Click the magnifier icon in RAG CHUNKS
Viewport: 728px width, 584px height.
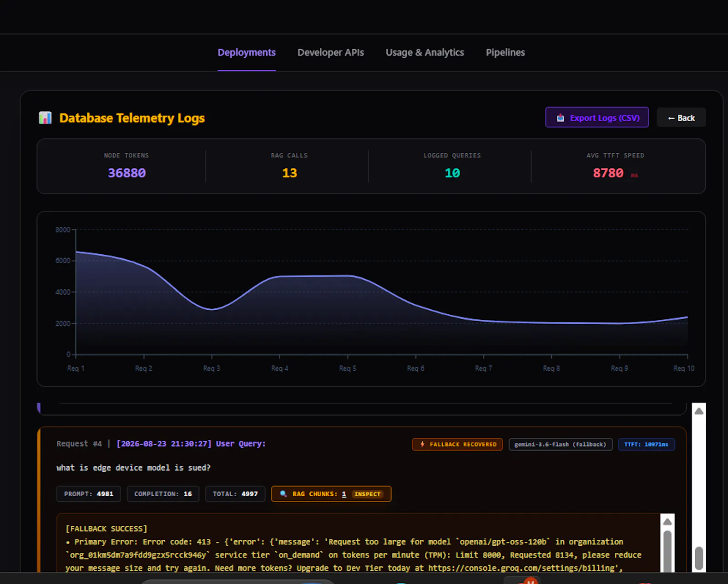283,494
